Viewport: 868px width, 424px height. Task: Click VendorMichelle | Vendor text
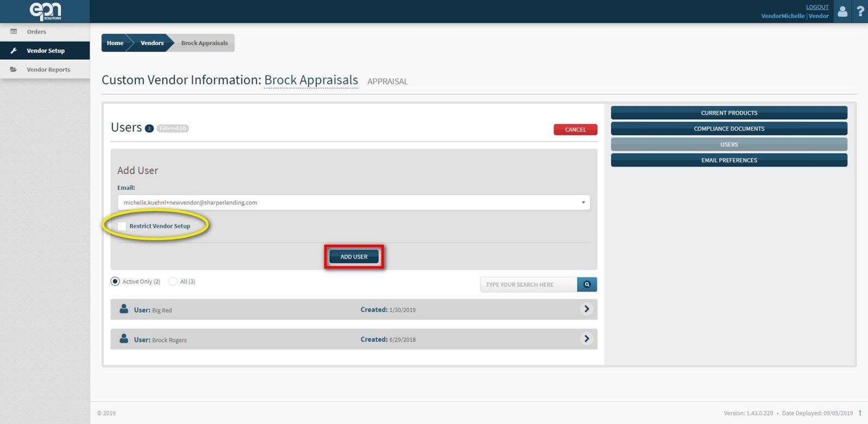[x=795, y=16]
